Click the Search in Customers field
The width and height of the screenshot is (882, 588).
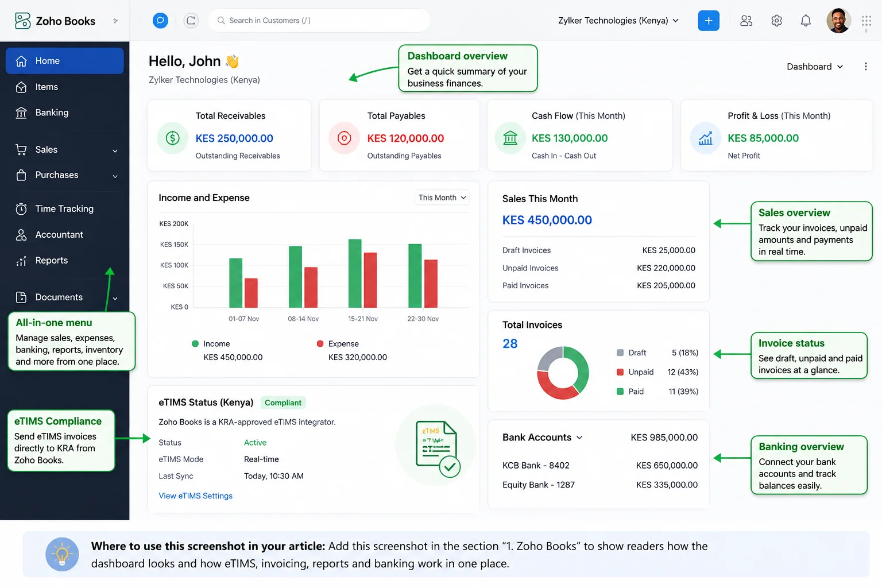[319, 21]
